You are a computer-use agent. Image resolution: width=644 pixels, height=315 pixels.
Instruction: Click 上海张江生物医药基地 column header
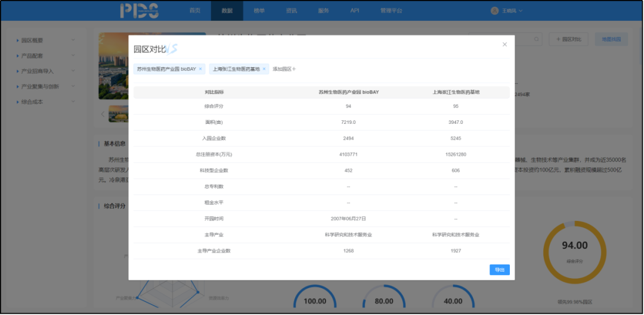point(456,92)
